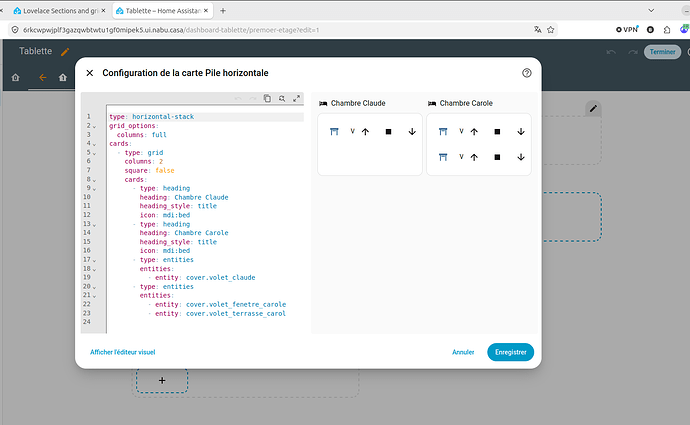Lower the first Chambre Carole shutter
The width and height of the screenshot is (690, 425).
521,132
